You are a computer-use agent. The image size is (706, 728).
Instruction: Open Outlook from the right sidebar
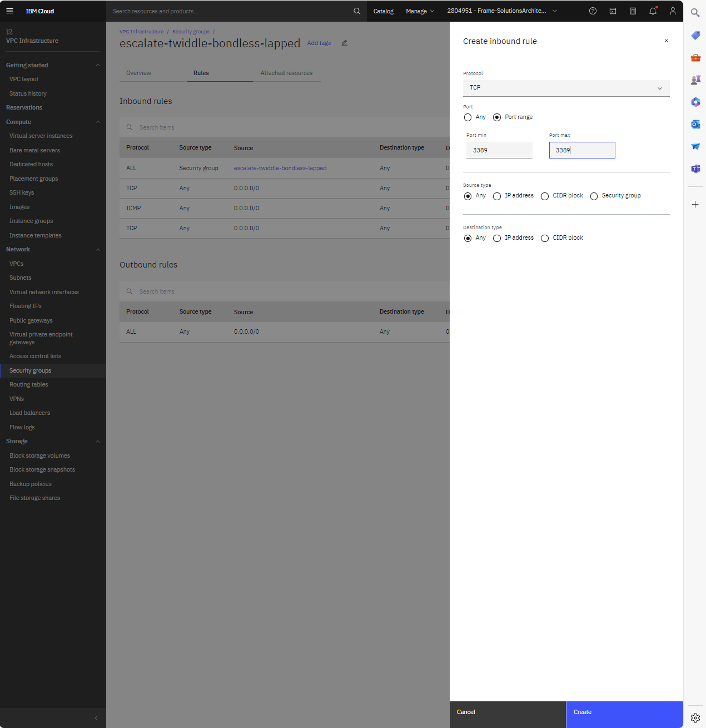pos(695,124)
